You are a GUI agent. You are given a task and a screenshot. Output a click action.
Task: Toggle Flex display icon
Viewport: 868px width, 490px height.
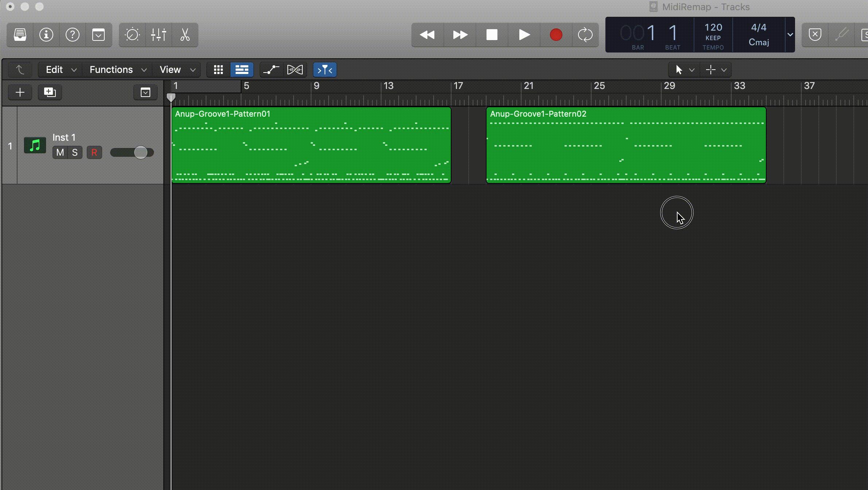tap(295, 70)
